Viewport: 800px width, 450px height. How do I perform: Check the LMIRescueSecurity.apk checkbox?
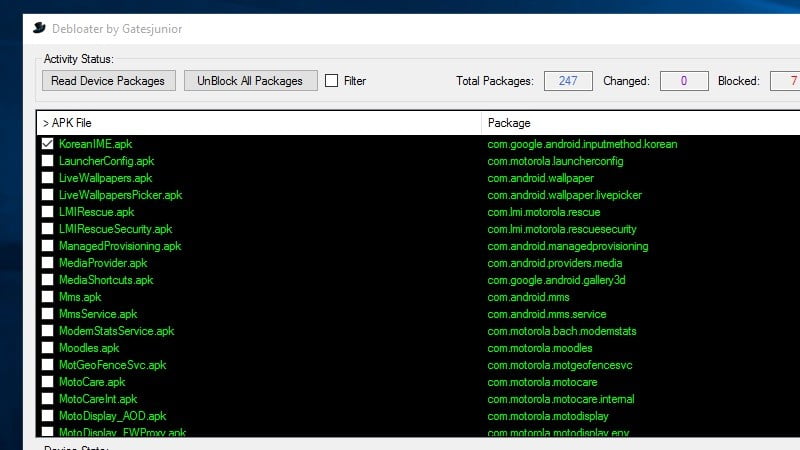[47, 229]
